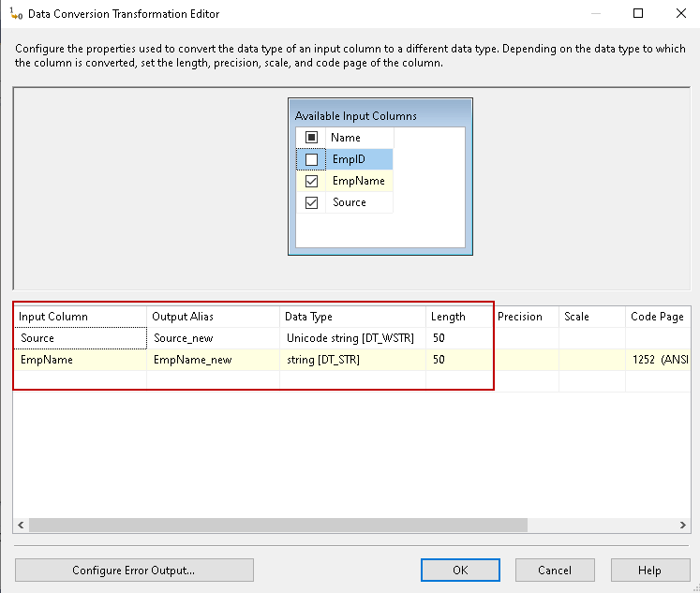Click the horizontal scrollbar thumb
Screen dimensions: 700x593
pos(278,525)
